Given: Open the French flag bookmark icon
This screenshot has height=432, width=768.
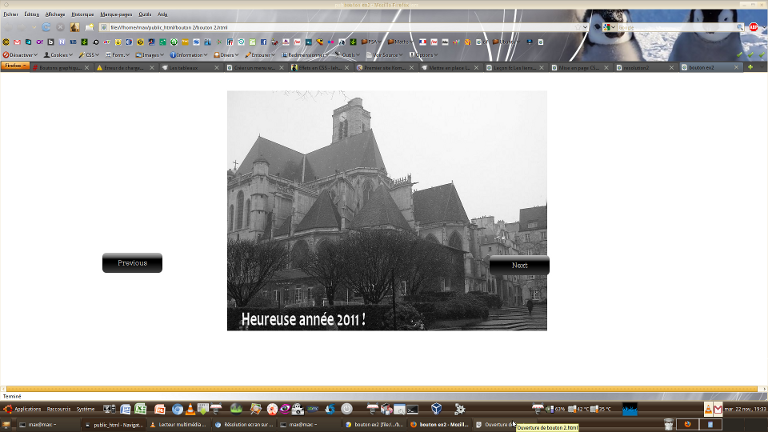Looking at the screenshot, I should coord(423,42).
